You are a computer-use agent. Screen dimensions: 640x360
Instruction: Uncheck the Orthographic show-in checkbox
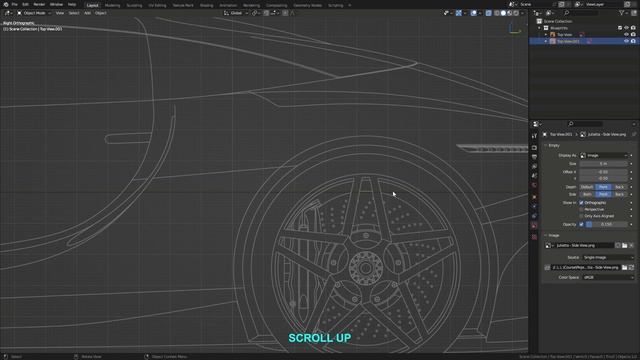(x=581, y=202)
